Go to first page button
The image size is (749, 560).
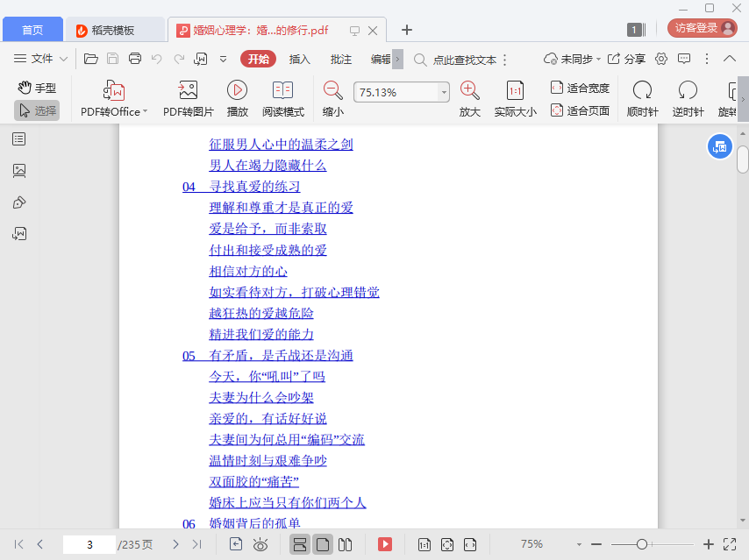(x=18, y=544)
